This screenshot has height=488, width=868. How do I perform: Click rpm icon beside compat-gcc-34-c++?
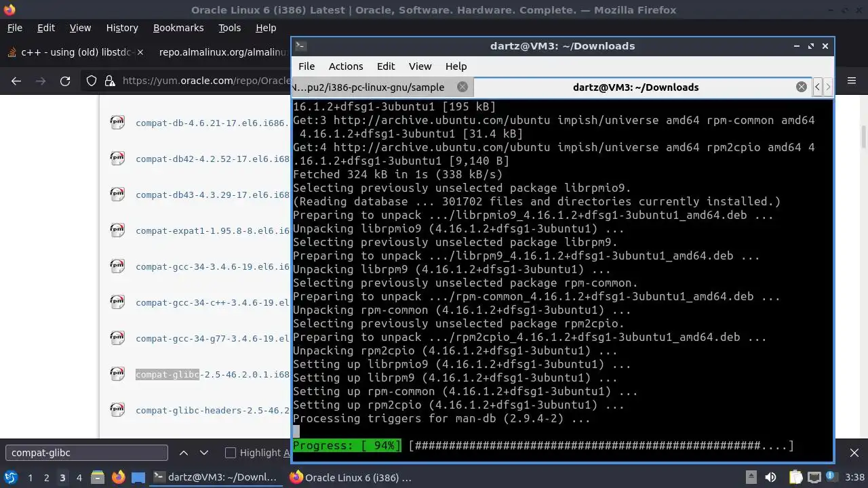[x=117, y=302]
